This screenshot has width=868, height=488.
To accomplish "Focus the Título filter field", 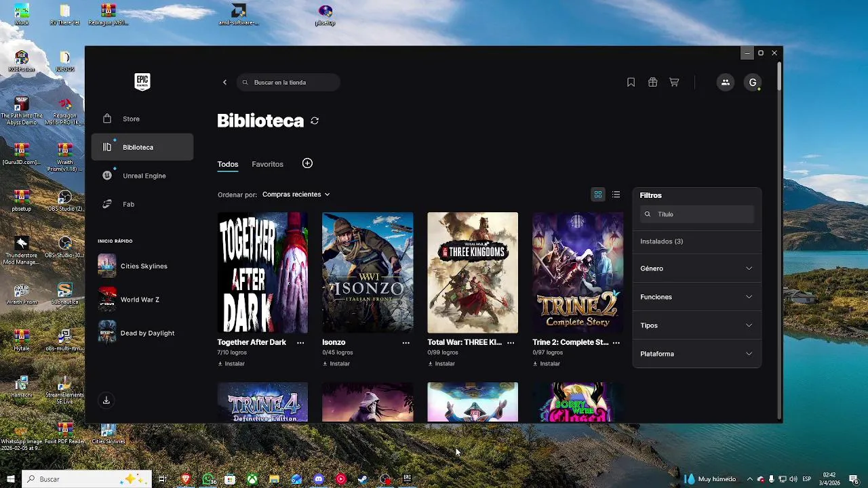I will point(696,214).
